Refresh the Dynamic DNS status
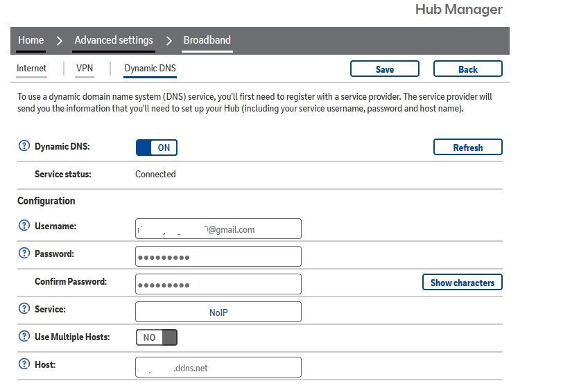 [468, 148]
